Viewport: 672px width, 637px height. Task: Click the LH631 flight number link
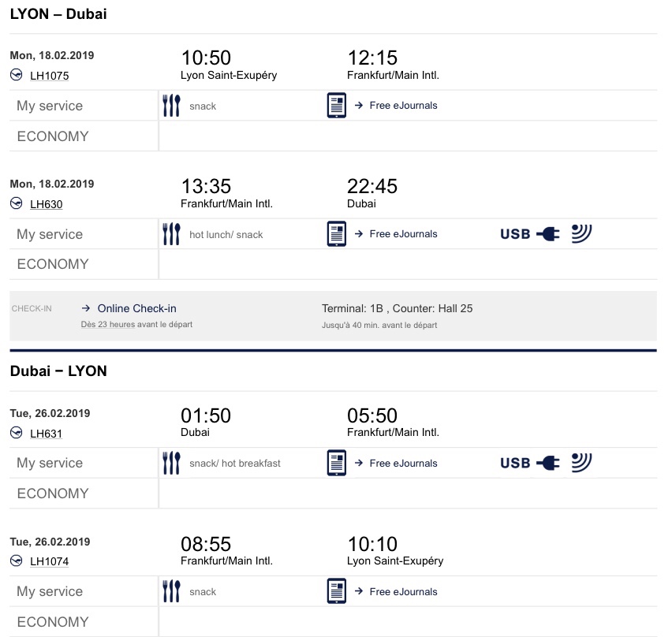(46, 433)
